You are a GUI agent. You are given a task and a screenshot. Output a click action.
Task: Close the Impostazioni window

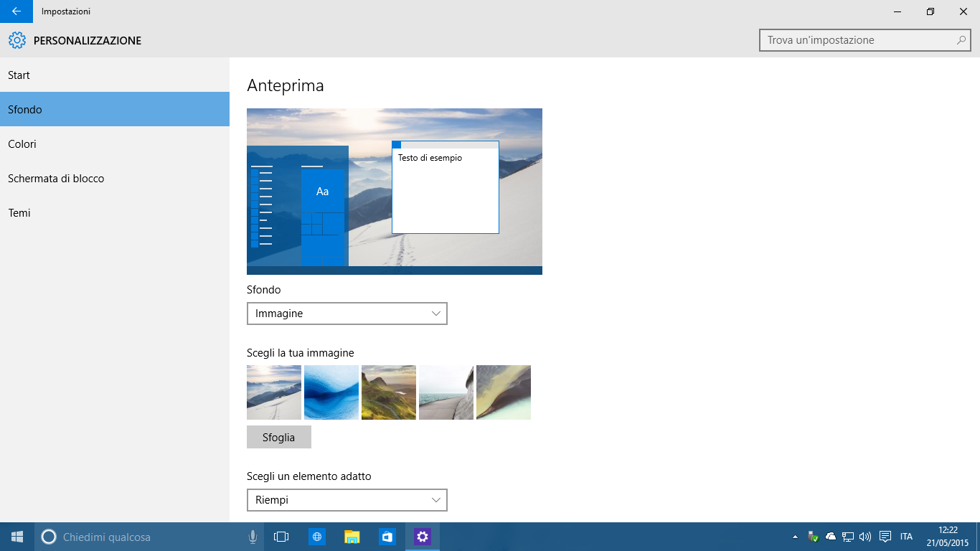pyautogui.click(x=963, y=11)
